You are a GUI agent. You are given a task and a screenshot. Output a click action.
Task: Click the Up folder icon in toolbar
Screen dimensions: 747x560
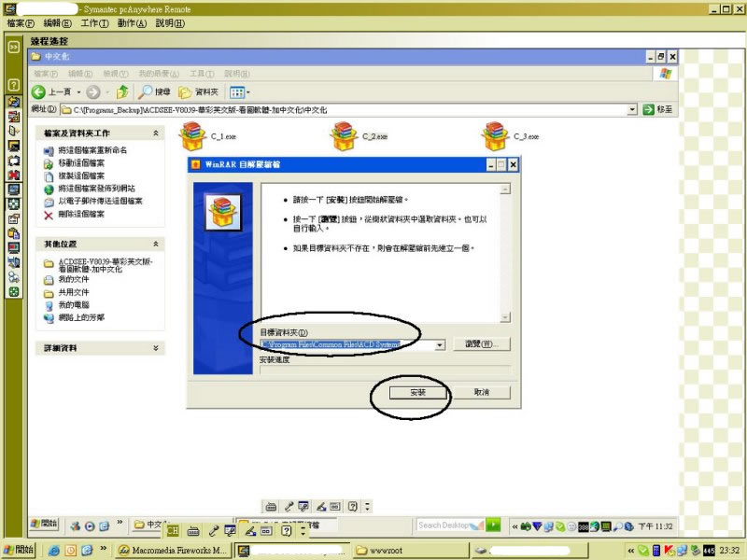tap(121, 91)
